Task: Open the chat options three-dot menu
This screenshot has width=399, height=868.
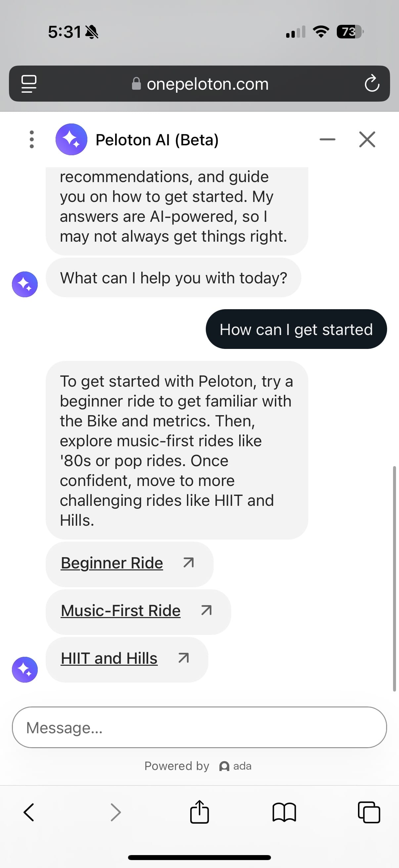Action: [32, 139]
